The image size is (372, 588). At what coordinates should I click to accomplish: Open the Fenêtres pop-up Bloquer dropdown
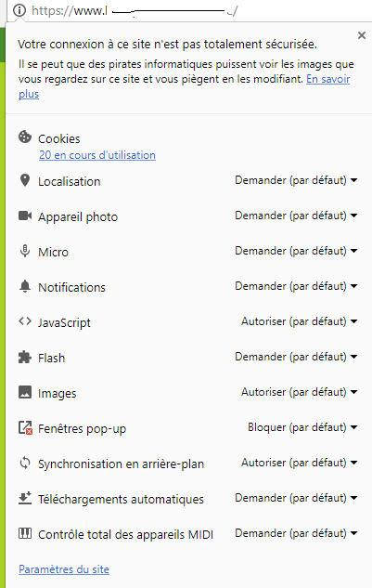tap(302, 427)
